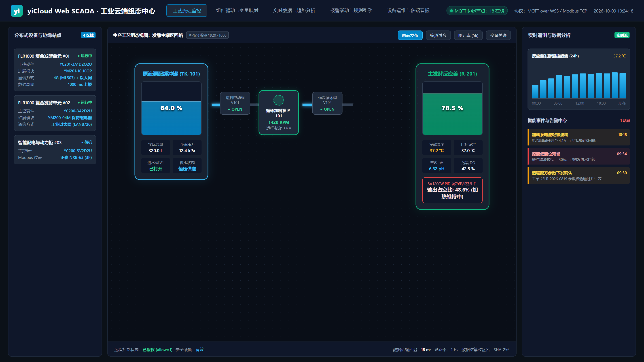
Task: Click the 变量关联 button
Action: (498, 35)
